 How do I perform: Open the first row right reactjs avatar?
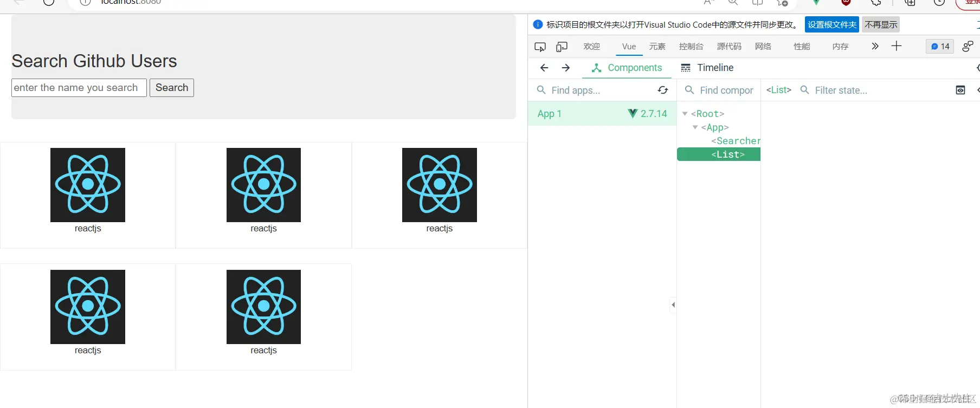pos(440,185)
